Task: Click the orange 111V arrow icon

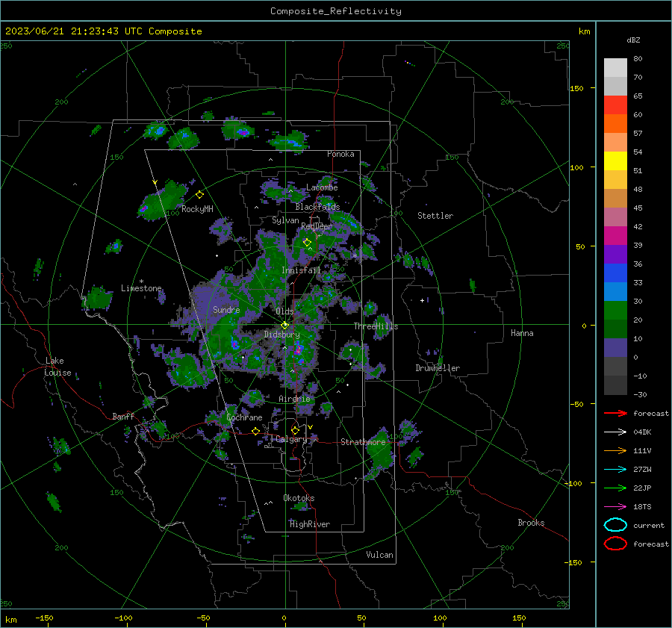Action: coord(615,450)
